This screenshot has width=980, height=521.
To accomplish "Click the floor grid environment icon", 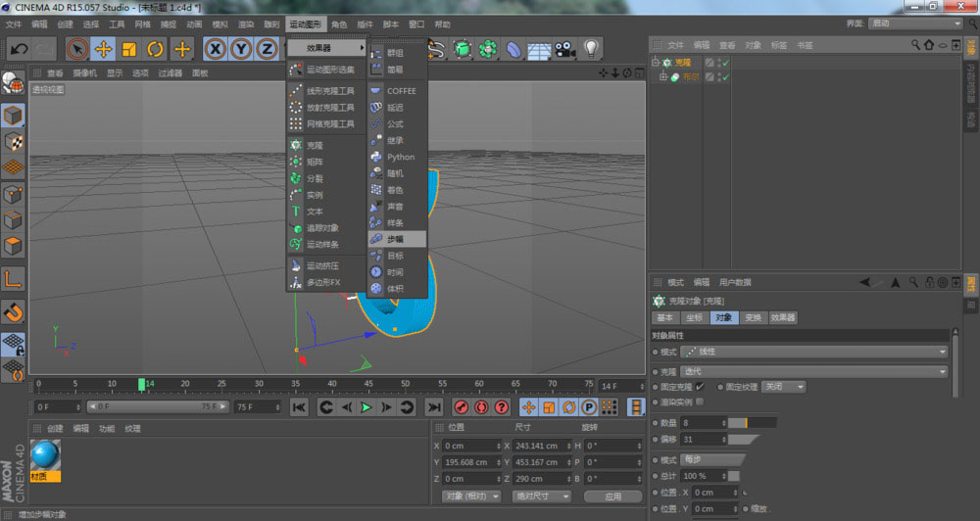I will (539, 50).
